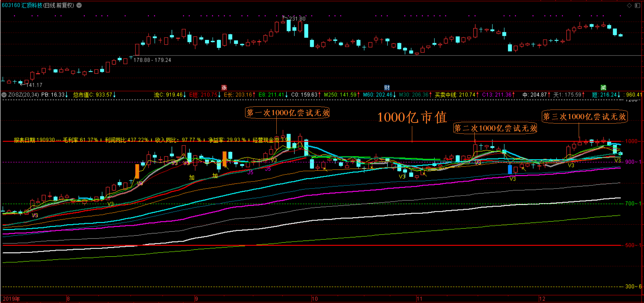The image size is (644, 303).
Task: Select the 流C: 919.46 readout
Action: click(x=170, y=95)
